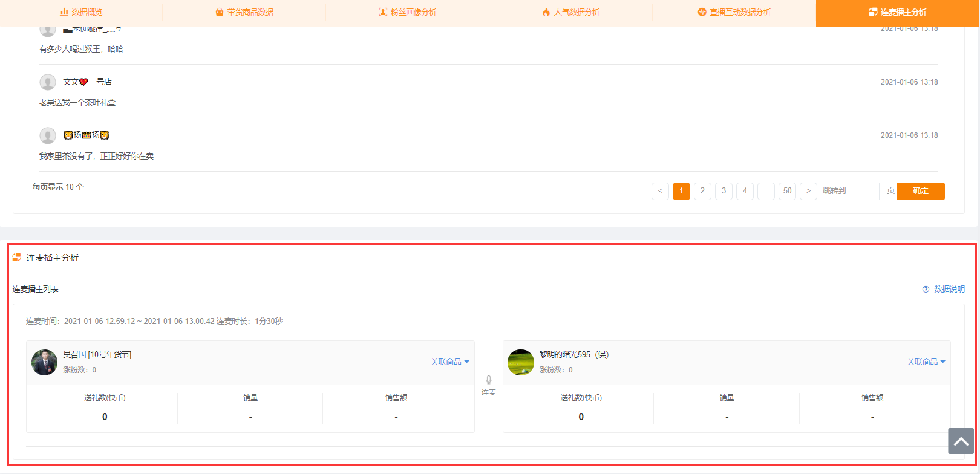Expand 关联商品 dropdown for 吴召国
980x474 pixels.
point(450,362)
